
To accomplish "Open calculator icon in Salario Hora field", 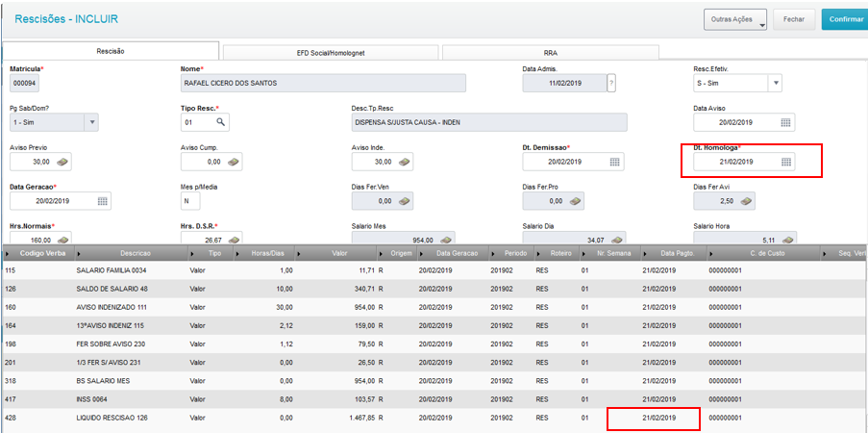I will click(x=788, y=240).
